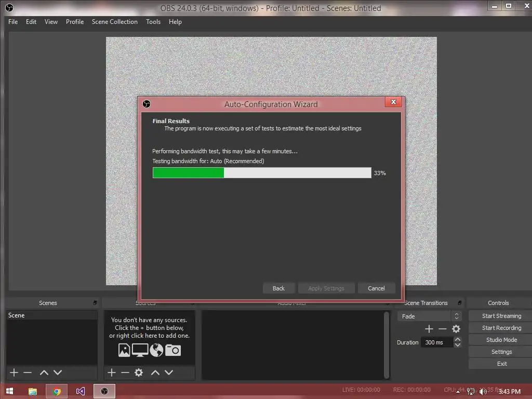Click the OBS logo in the wizard title bar

coord(147,104)
